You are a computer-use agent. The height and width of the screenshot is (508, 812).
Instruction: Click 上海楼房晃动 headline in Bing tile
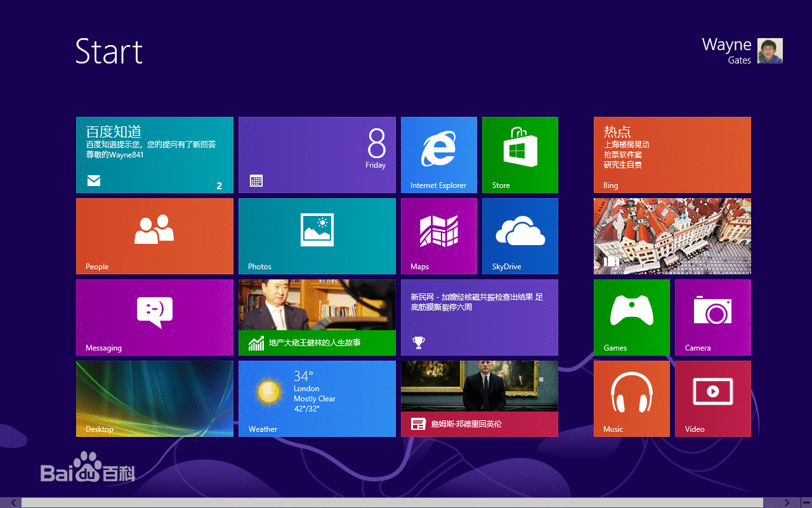627,145
